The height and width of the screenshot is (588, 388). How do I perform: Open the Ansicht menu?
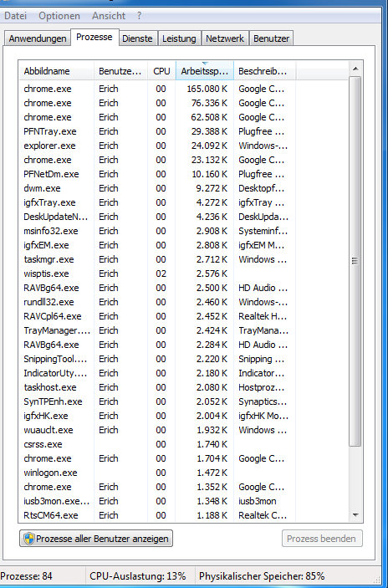coord(109,16)
